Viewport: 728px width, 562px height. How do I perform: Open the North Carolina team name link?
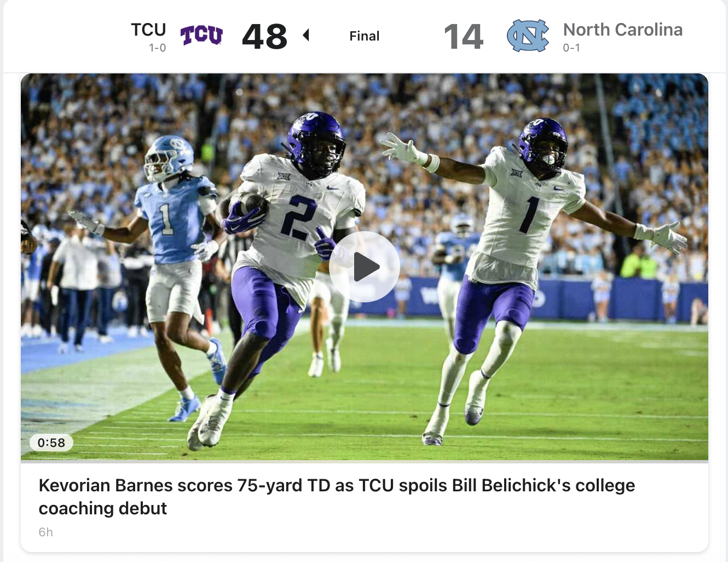(623, 30)
